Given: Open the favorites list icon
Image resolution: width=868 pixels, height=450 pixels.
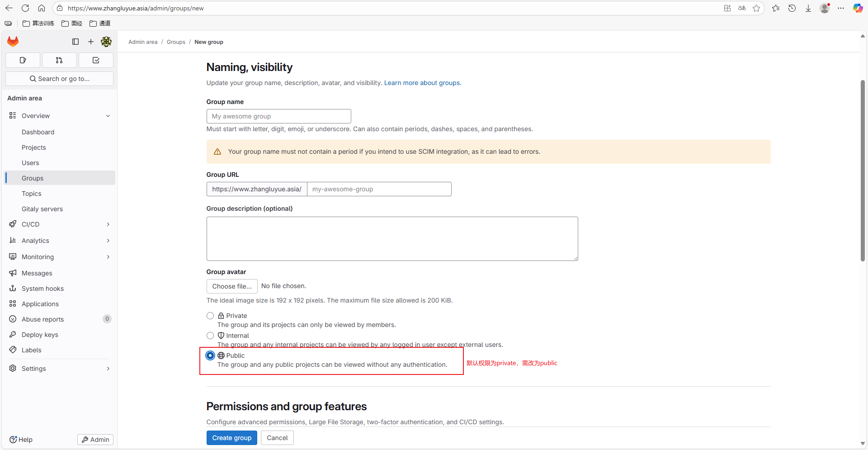Looking at the screenshot, I should coord(776,8).
